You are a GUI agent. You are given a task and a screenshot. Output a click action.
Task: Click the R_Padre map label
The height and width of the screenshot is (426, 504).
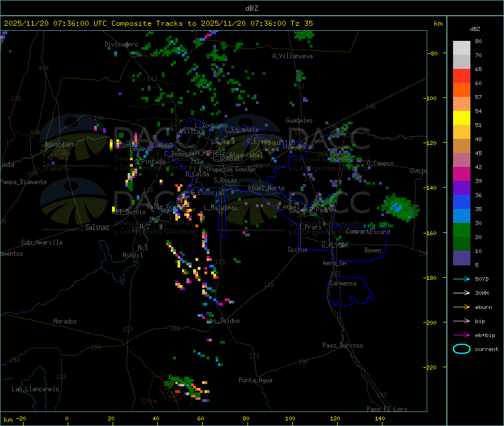[321, 210]
